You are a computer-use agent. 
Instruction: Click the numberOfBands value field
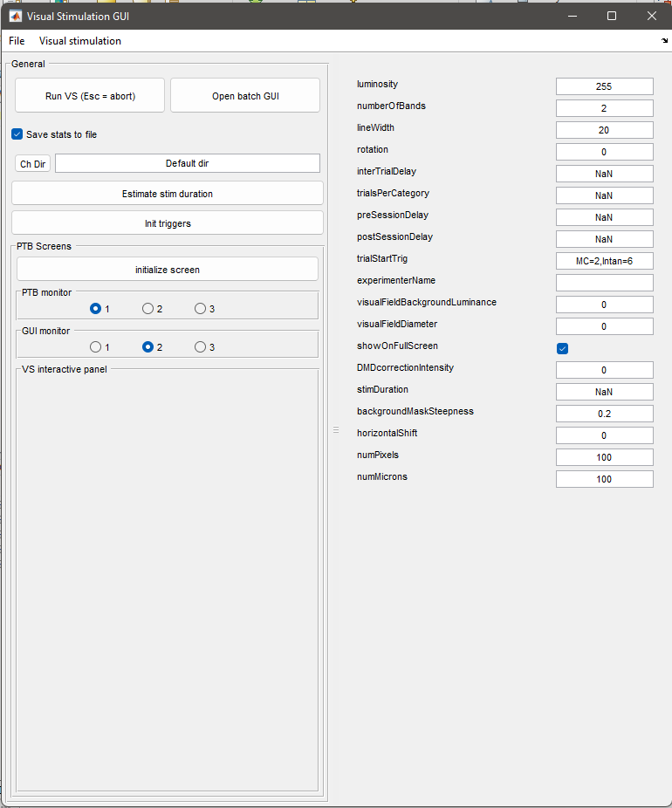pos(605,108)
